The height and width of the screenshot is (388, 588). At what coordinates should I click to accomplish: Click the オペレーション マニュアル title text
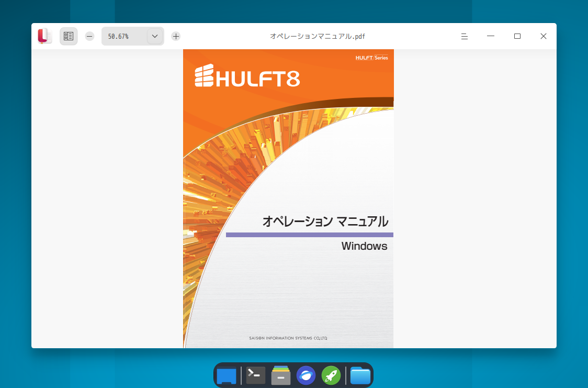click(x=325, y=221)
